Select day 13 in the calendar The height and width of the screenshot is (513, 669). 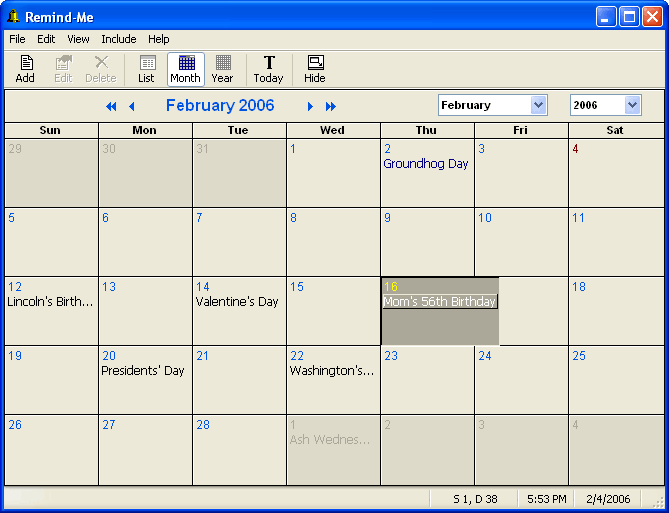pyautogui.click(x=145, y=311)
